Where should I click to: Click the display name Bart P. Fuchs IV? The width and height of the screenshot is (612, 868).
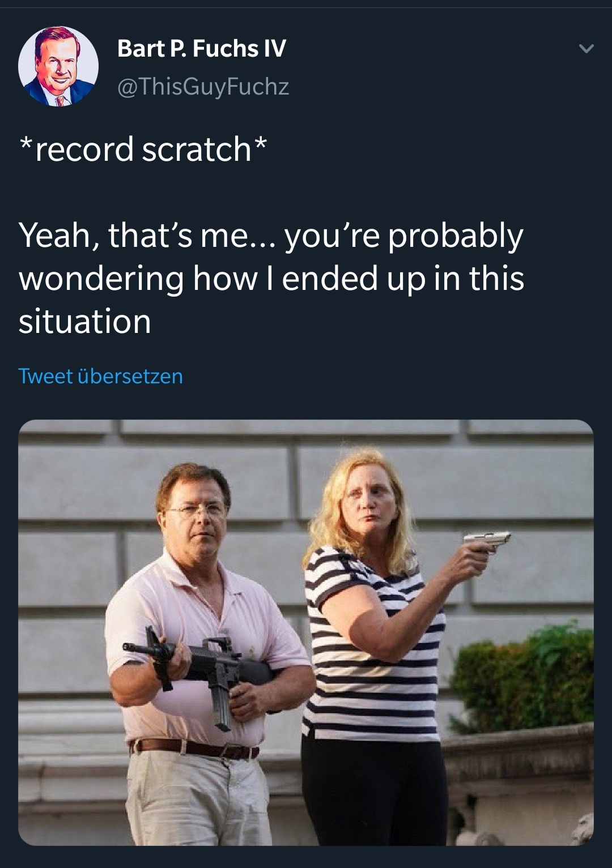pos(202,48)
